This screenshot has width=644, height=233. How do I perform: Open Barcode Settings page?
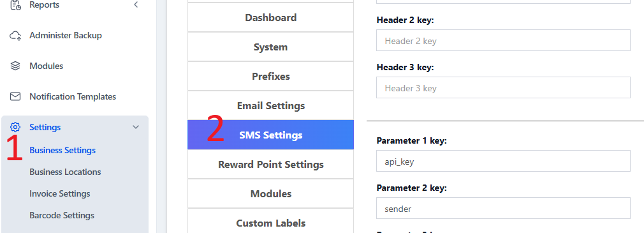tap(62, 215)
